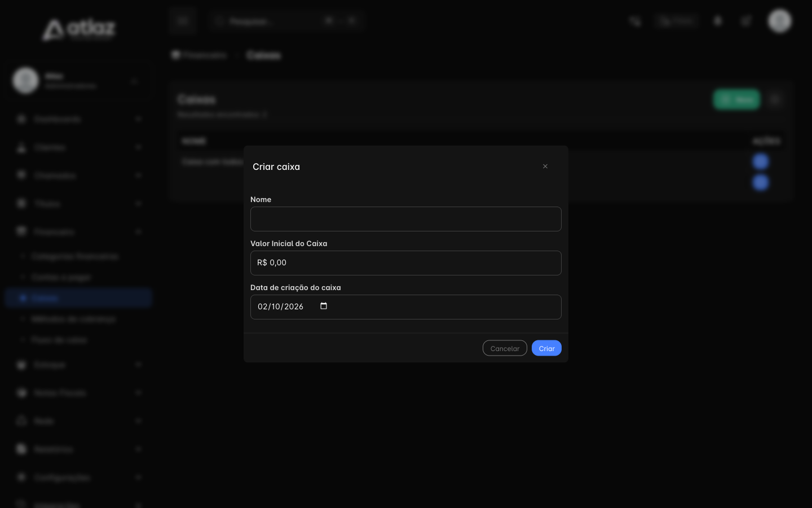Screen dimensions: 812x508
Task: Confirm with the blue Criar button
Action: [x=546, y=348]
